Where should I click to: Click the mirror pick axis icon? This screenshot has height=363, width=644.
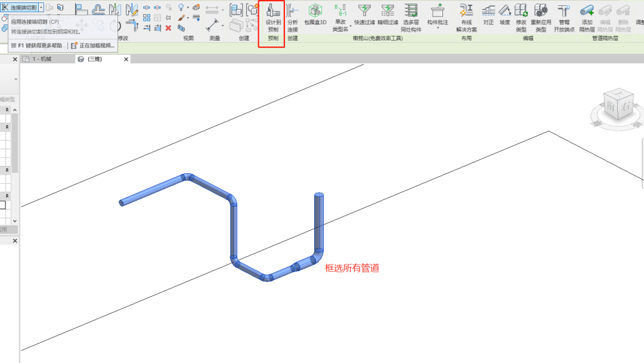[x=115, y=10]
